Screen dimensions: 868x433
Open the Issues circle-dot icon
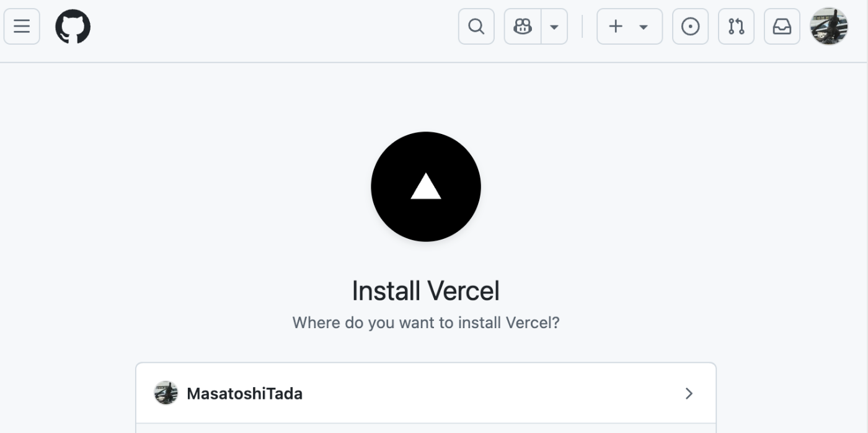pos(690,27)
